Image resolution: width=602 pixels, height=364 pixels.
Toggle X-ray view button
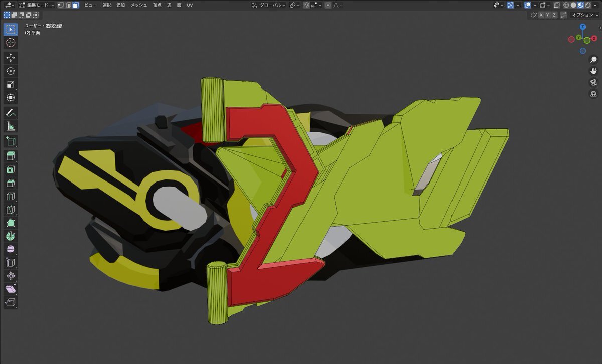[557, 5]
